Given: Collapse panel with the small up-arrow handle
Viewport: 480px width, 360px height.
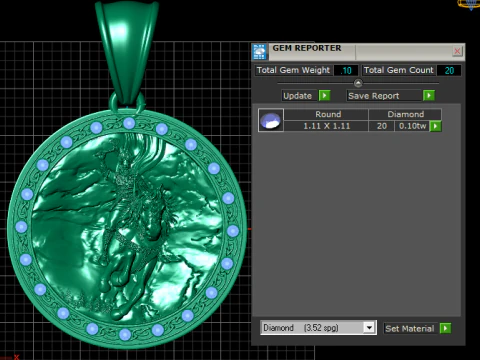Looking at the screenshot, I should point(358,83).
